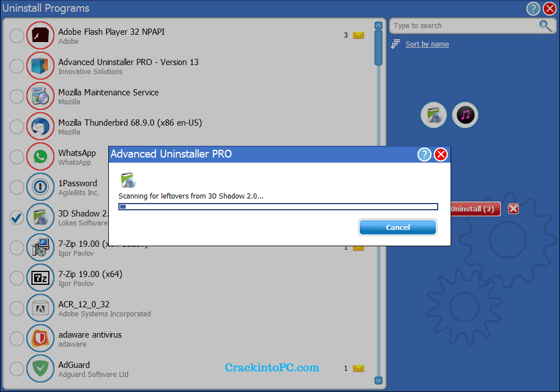Click the Mozilla Thunderbird program icon
560x392 pixels.
[40, 126]
